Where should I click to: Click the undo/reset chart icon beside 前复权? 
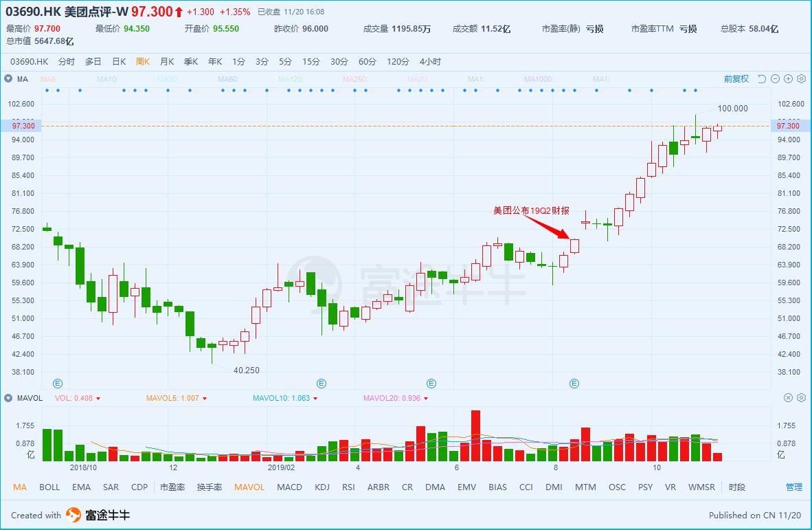pyautogui.click(x=762, y=79)
